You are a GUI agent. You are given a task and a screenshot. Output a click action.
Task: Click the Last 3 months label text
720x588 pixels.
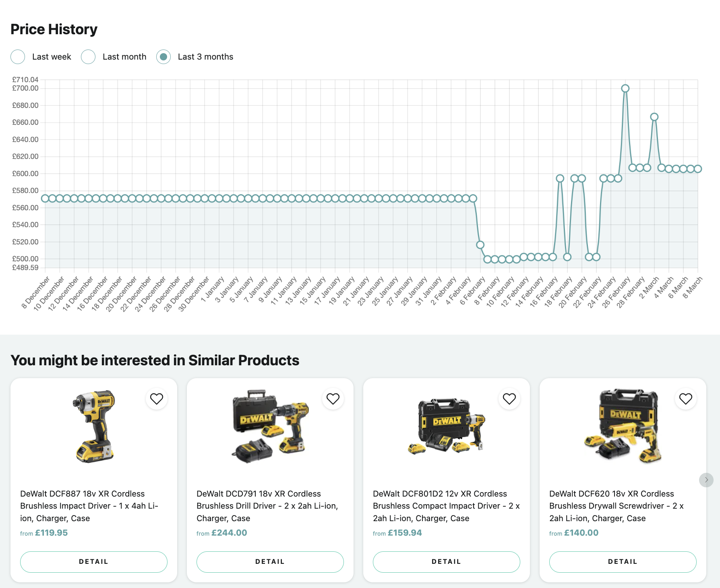[x=205, y=57]
